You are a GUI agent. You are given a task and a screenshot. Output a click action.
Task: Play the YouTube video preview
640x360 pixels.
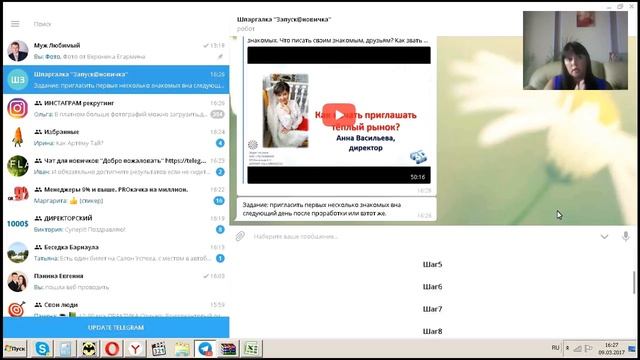point(339,116)
